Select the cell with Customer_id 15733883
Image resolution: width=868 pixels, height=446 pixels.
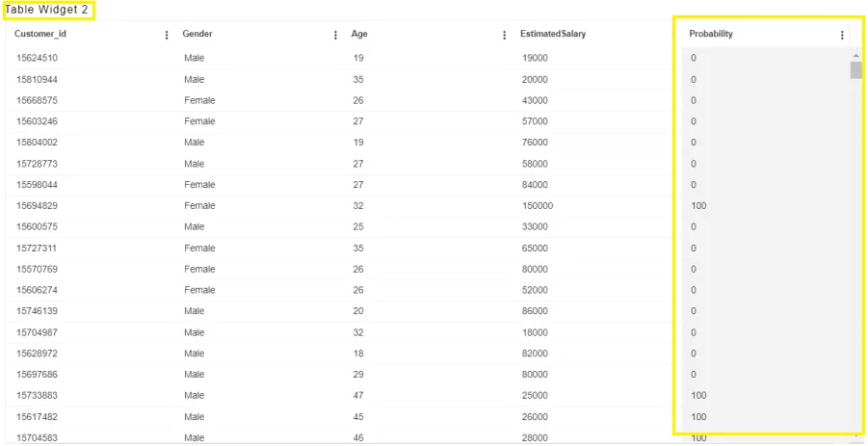(x=37, y=396)
